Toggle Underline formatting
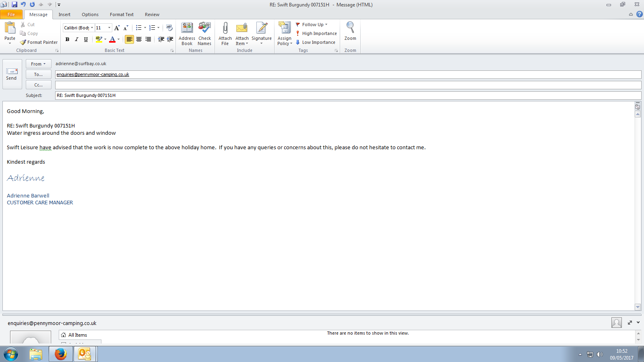644x362 pixels. point(86,39)
